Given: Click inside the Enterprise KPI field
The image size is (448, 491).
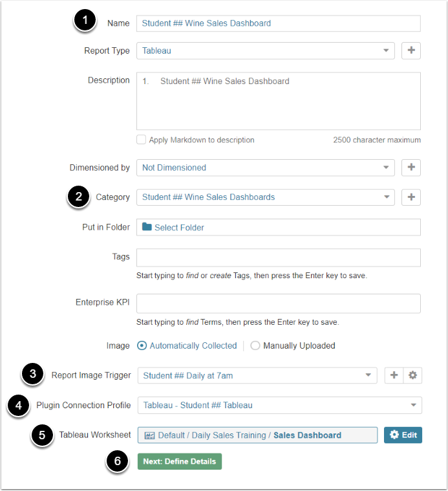Looking at the screenshot, I should 278,303.
